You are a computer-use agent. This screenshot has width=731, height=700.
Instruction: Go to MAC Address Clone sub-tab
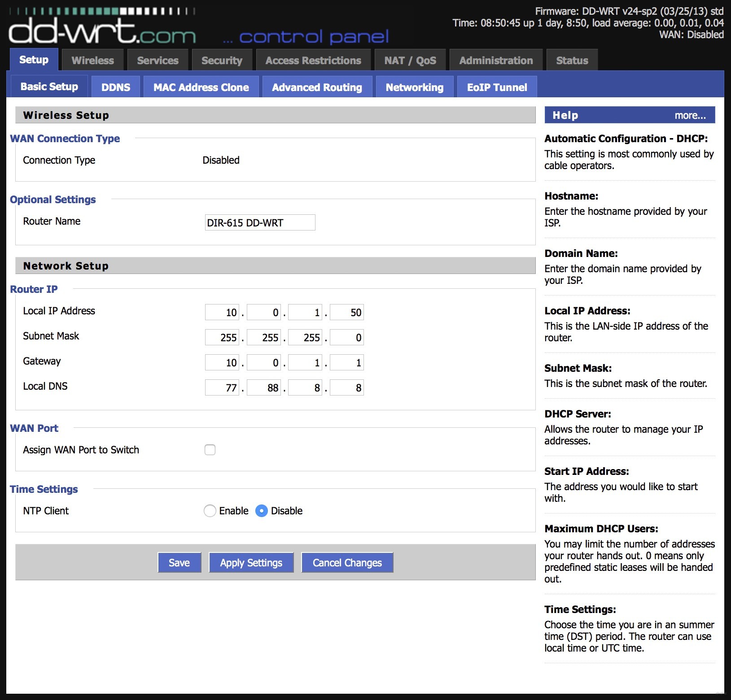(201, 87)
